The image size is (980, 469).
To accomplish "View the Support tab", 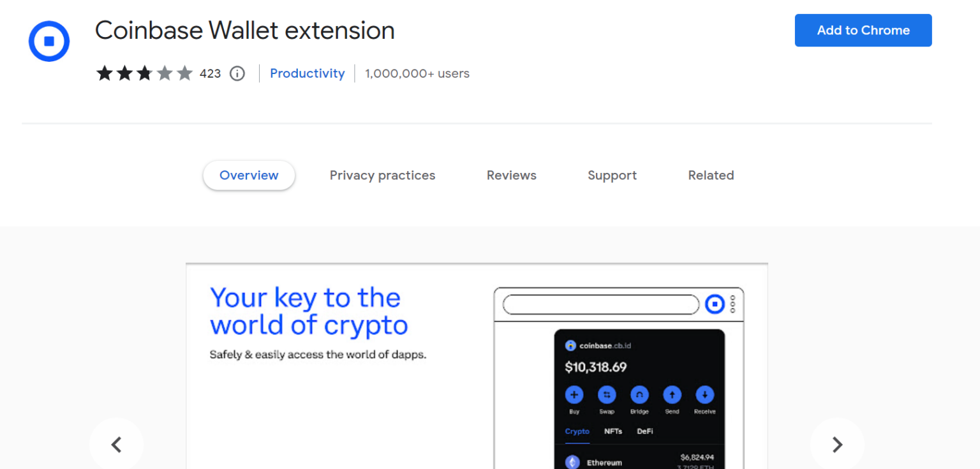I will click(611, 175).
